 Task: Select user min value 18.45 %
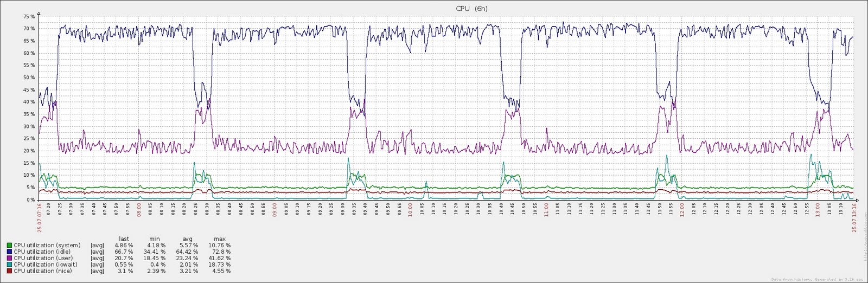(155, 259)
